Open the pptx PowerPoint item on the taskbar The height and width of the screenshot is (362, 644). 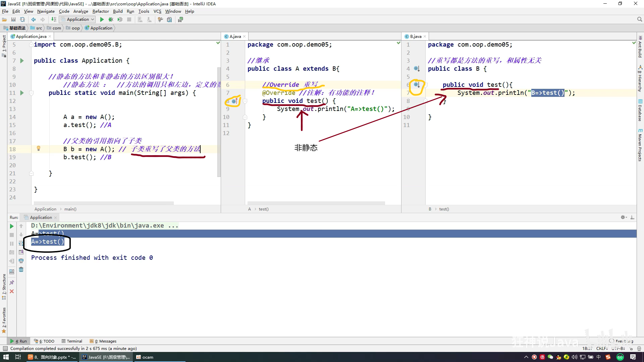(x=52, y=357)
